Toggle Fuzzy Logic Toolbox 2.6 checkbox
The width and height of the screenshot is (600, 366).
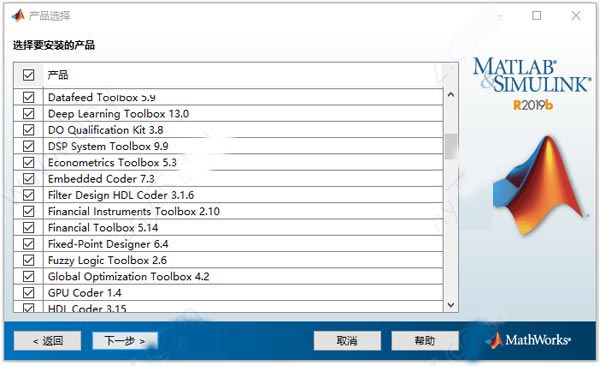28,260
